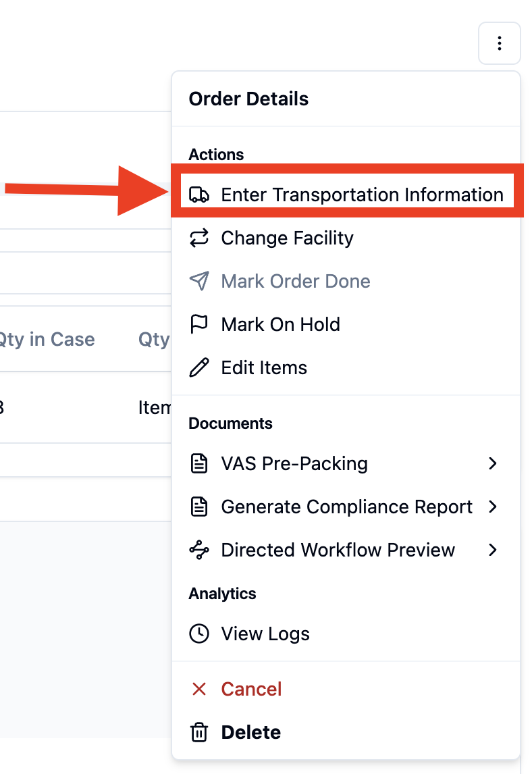This screenshot has height=774, width=532.
Task: Select Edit Items entry
Action: click(x=264, y=367)
